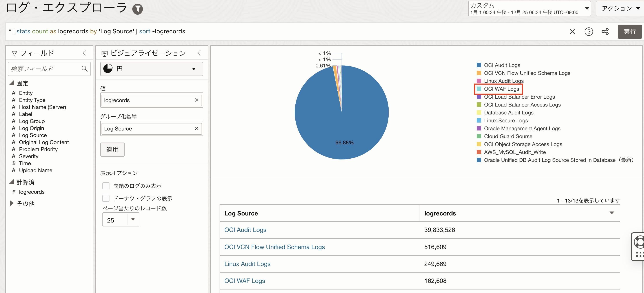644x293 pixels.
Task: Clear the query with the X icon
Action: [572, 31]
